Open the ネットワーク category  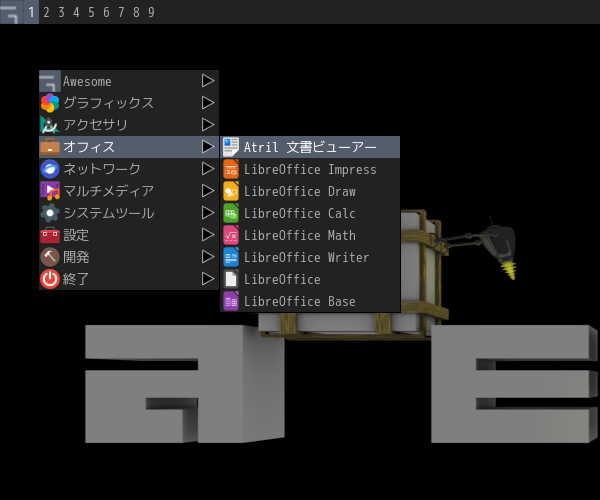129,169
